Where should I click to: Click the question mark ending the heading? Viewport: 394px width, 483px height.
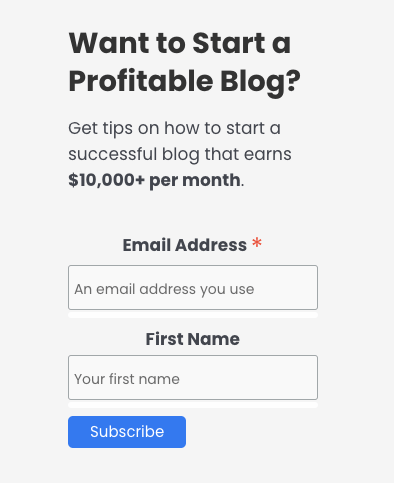[x=293, y=81]
